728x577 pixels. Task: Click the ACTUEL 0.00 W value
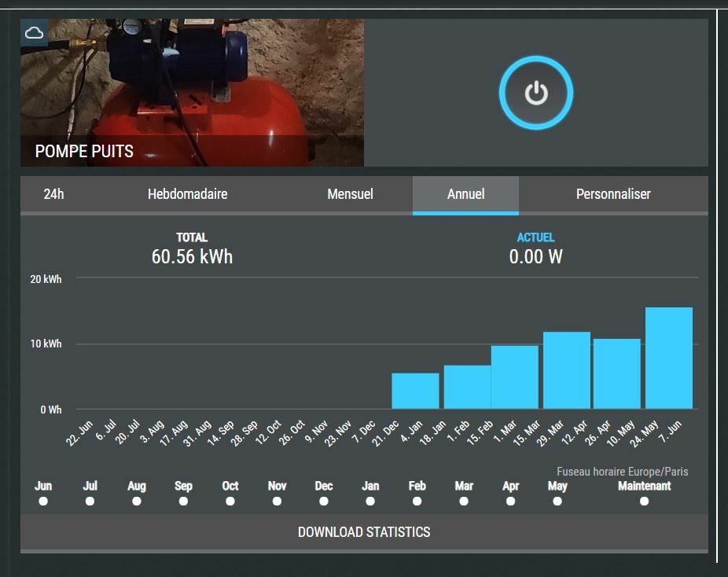coord(536,257)
